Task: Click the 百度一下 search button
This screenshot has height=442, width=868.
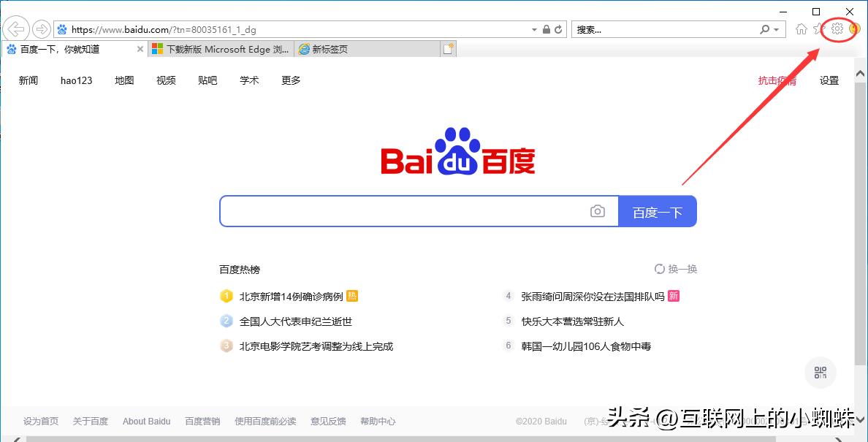Action: 656,211
